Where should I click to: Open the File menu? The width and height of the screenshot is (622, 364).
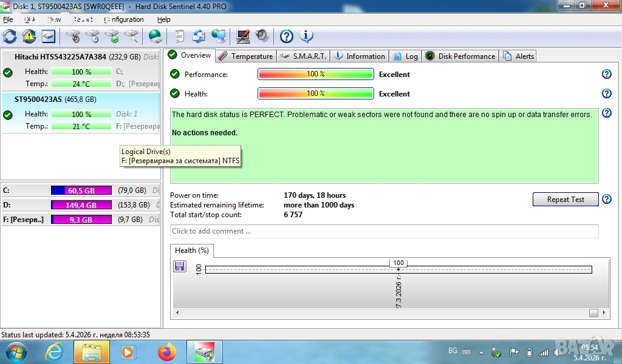click(x=8, y=19)
